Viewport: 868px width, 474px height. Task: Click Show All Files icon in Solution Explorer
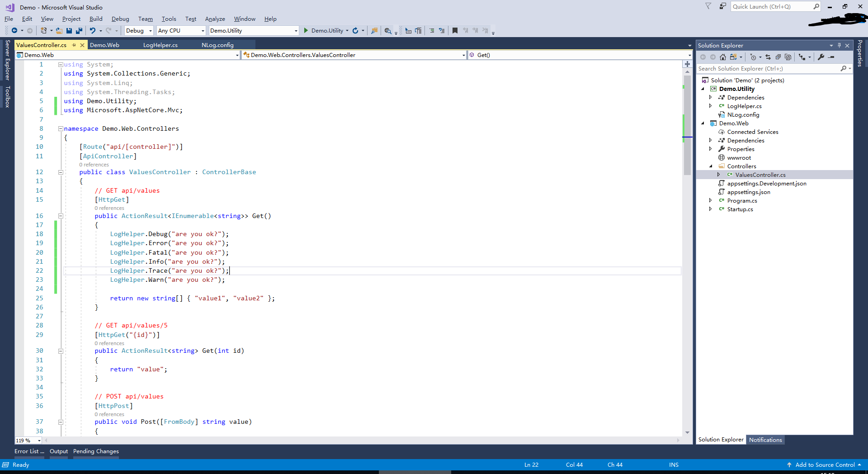788,57
